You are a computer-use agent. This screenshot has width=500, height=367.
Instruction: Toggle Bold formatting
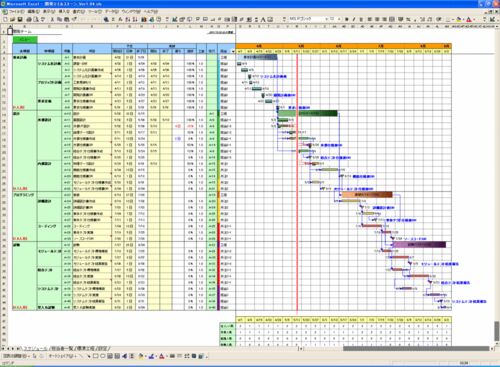click(347, 19)
